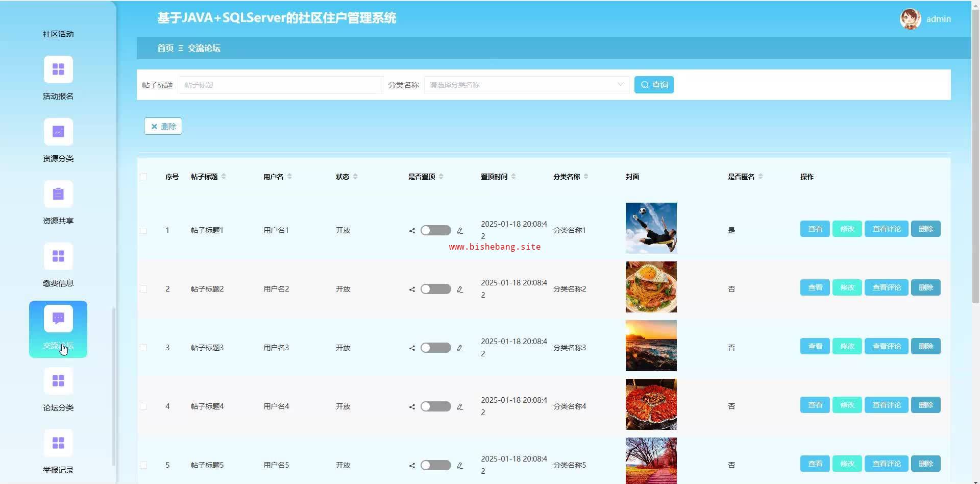Toggle the pin switch for 帖子标题2
The image size is (980, 484).
(x=435, y=289)
